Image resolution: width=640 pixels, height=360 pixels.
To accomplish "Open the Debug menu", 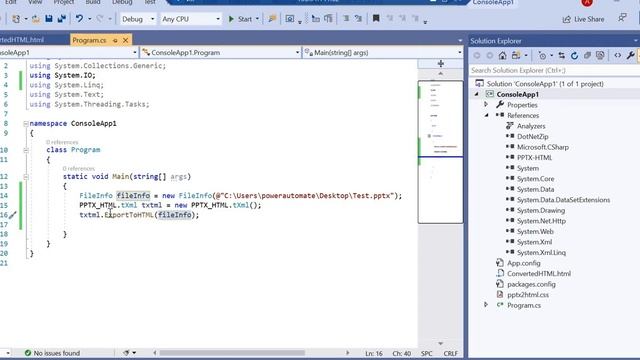I will pos(122,2).
